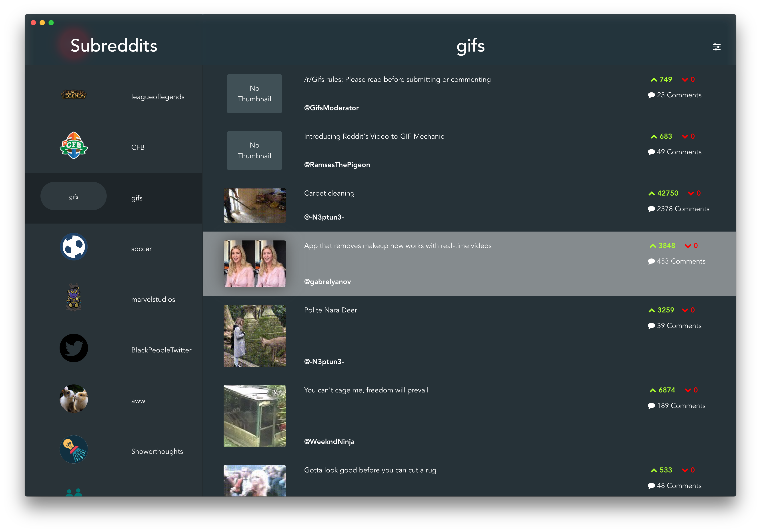Select the gifs pill in the sidebar
Screen dimensions: 761x532
tap(73, 196)
